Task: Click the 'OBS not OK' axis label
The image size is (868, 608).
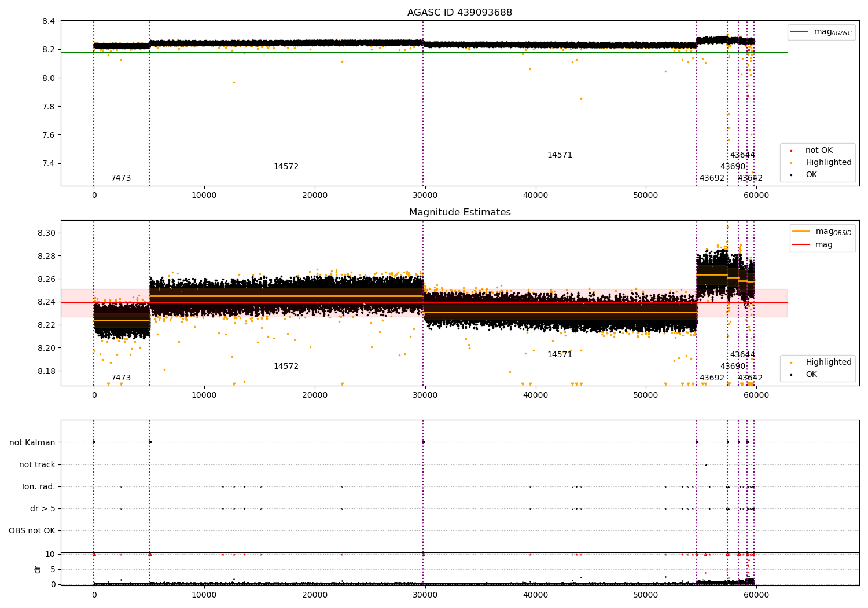Action: pyautogui.click(x=32, y=530)
